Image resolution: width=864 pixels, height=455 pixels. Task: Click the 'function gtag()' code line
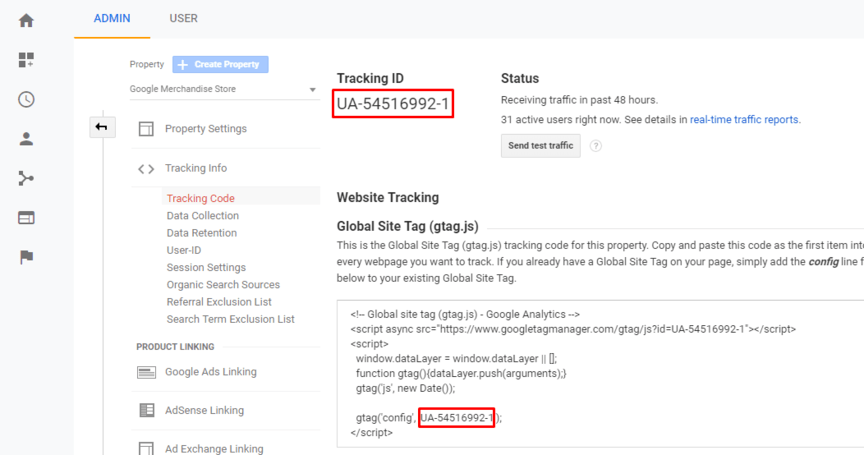point(461,373)
